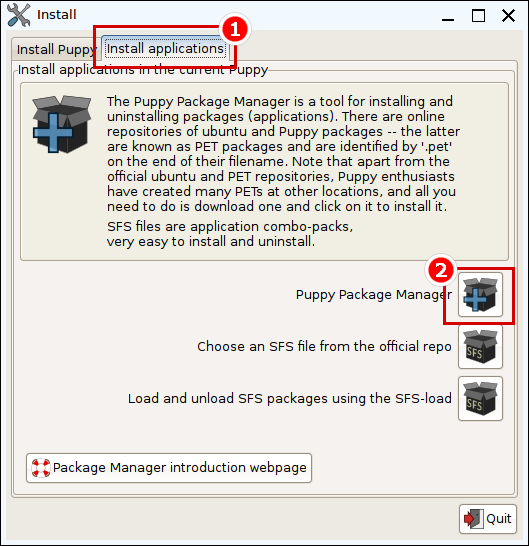
Task: Open SFS-load package loader icon button
Action: tap(480, 398)
